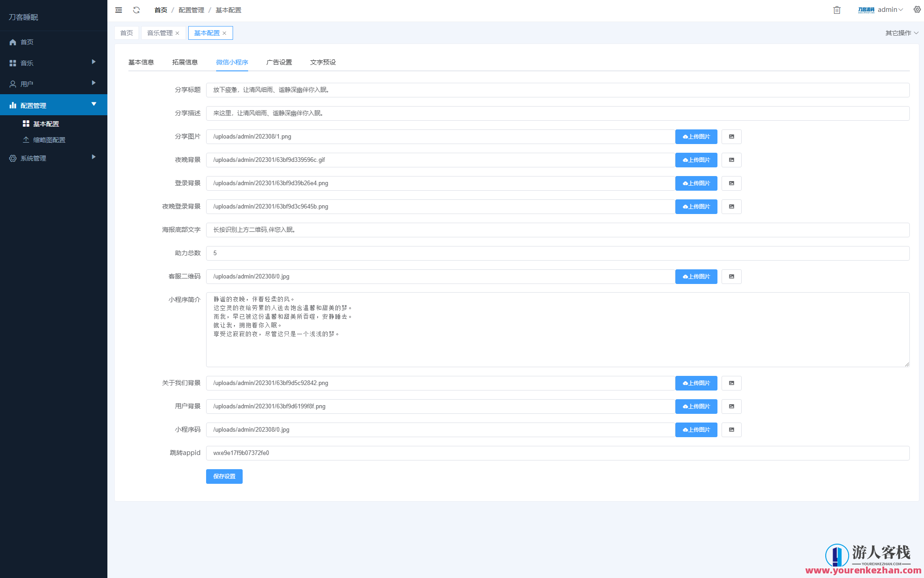Preview image icon for 客服二维码 row
Image resolution: width=924 pixels, height=578 pixels.
click(x=731, y=277)
